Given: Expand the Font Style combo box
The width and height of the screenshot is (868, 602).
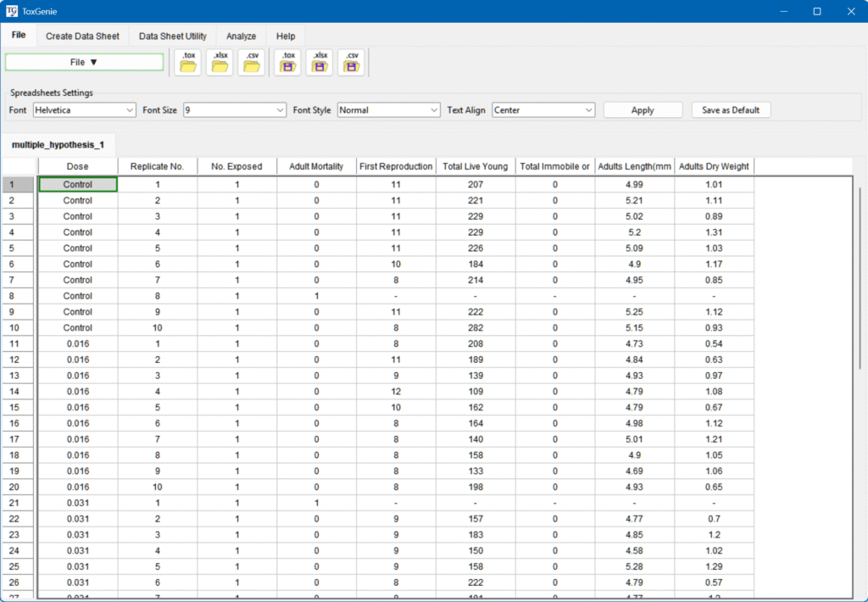Looking at the screenshot, I should pyautogui.click(x=388, y=110).
